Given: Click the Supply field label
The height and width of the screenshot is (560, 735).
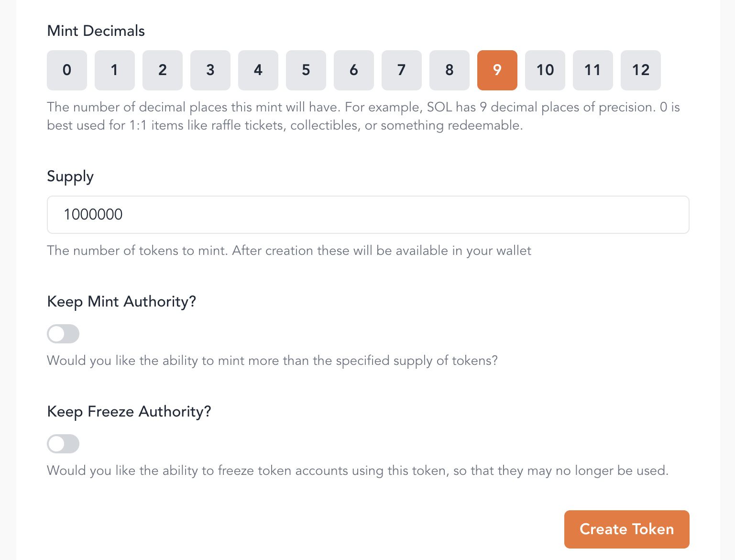Looking at the screenshot, I should tap(70, 176).
